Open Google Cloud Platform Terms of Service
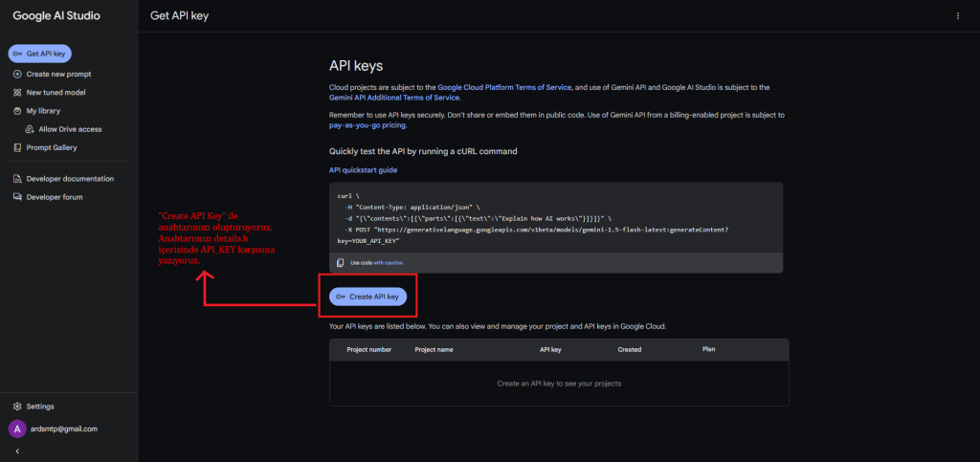The height and width of the screenshot is (462, 980). [504, 87]
